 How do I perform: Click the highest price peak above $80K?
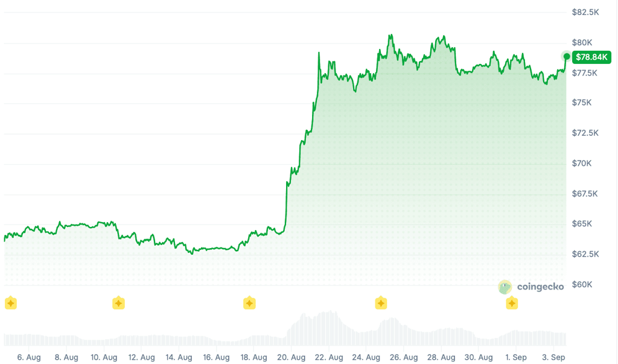coord(390,36)
